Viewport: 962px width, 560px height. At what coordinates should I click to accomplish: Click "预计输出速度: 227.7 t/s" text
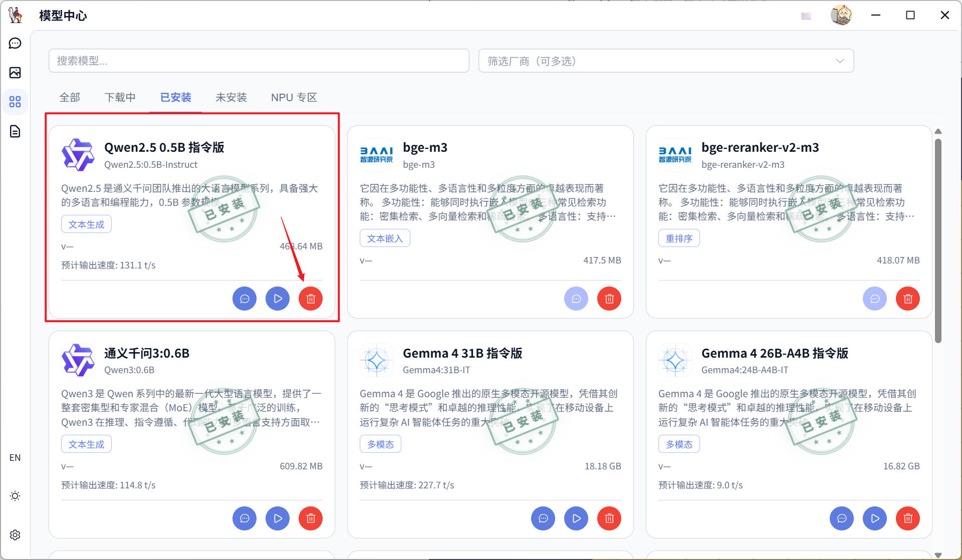[x=407, y=485]
